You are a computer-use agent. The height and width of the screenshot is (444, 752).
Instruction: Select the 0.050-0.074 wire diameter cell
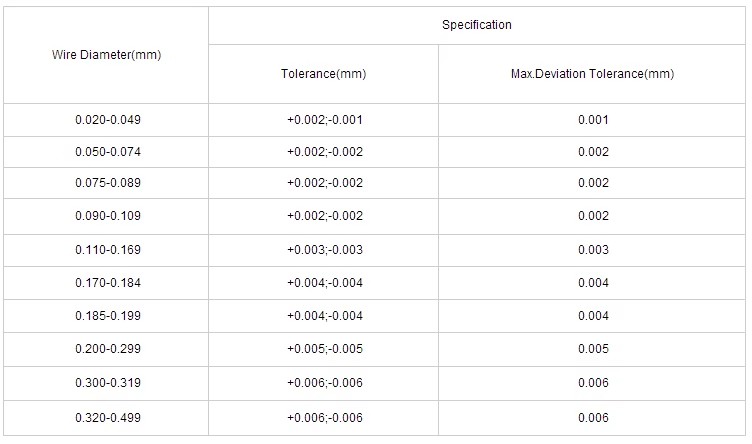click(107, 152)
